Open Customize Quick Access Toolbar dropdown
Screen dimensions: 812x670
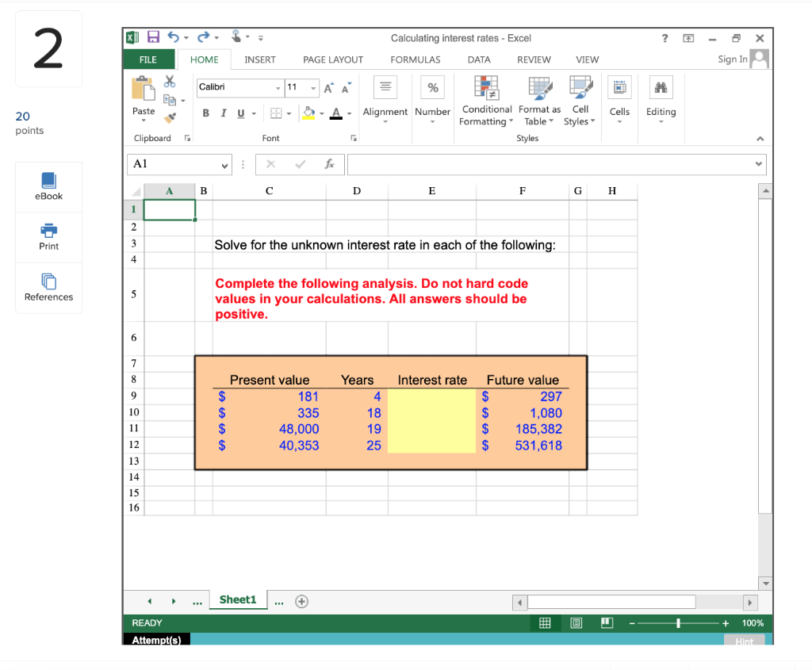click(260, 38)
